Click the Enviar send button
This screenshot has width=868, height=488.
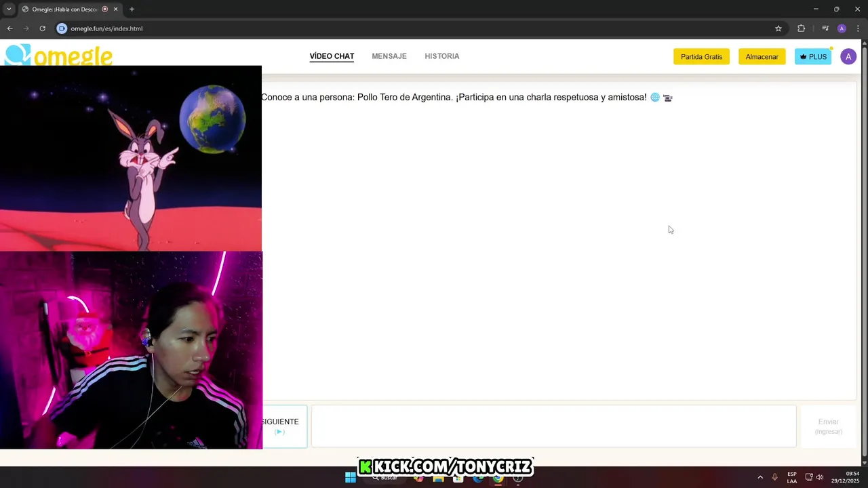click(828, 426)
